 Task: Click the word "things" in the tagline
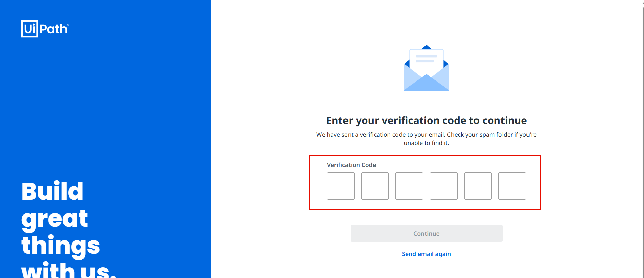click(x=60, y=246)
